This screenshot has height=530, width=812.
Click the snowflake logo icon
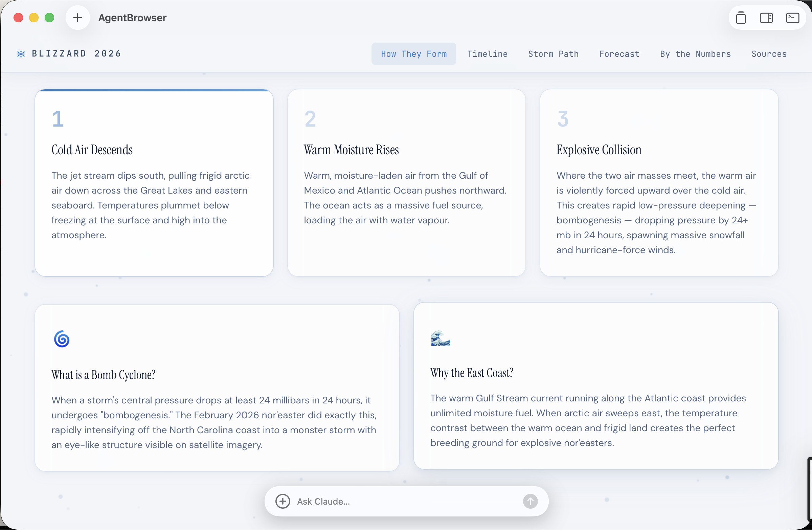21,54
